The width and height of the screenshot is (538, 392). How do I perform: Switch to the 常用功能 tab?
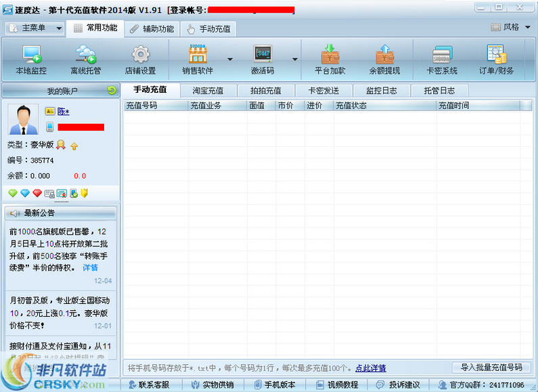95,28
